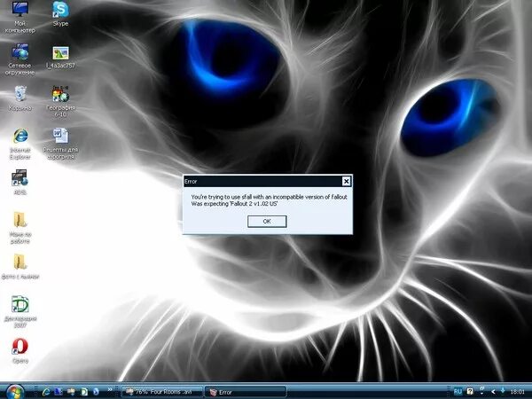Activate the Error taskbar button
Screen dimensions: 532x399
click(x=246, y=392)
